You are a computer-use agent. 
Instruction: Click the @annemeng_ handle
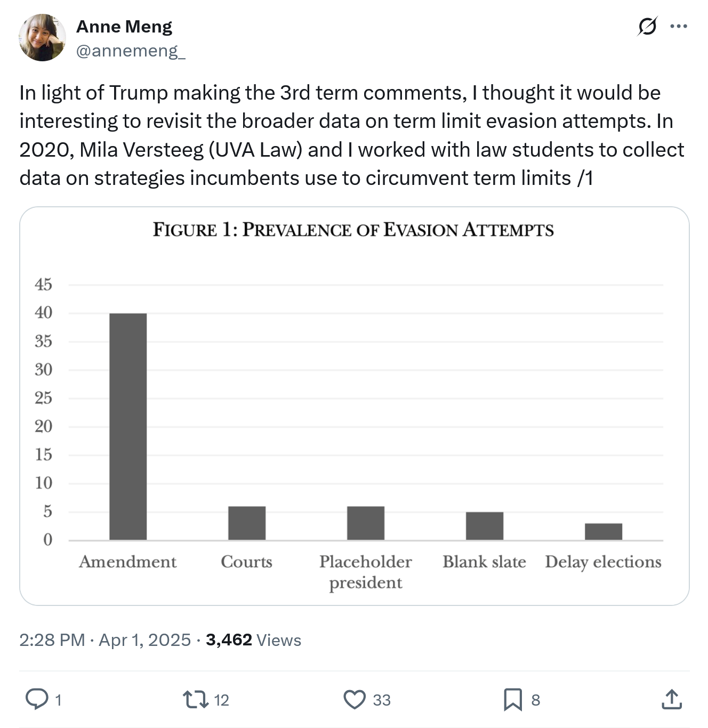click(x=131, y=51)
